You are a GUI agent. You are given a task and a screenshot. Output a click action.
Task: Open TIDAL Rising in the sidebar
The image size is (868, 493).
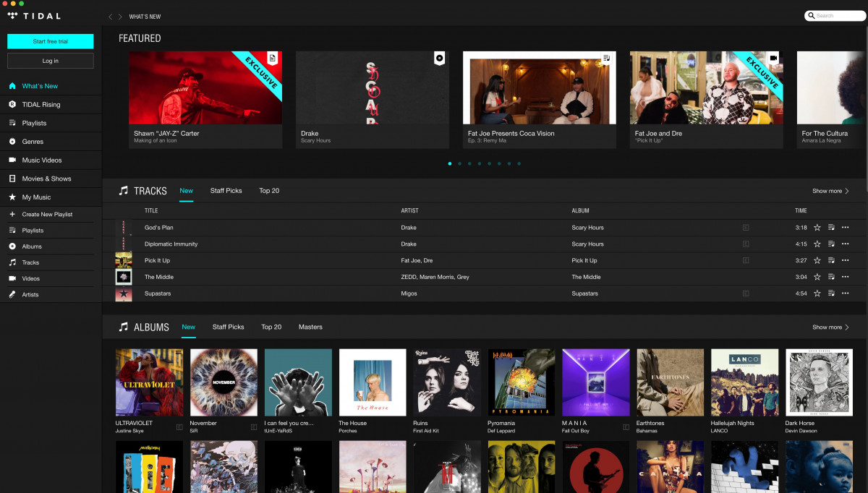tap(41, 105)
